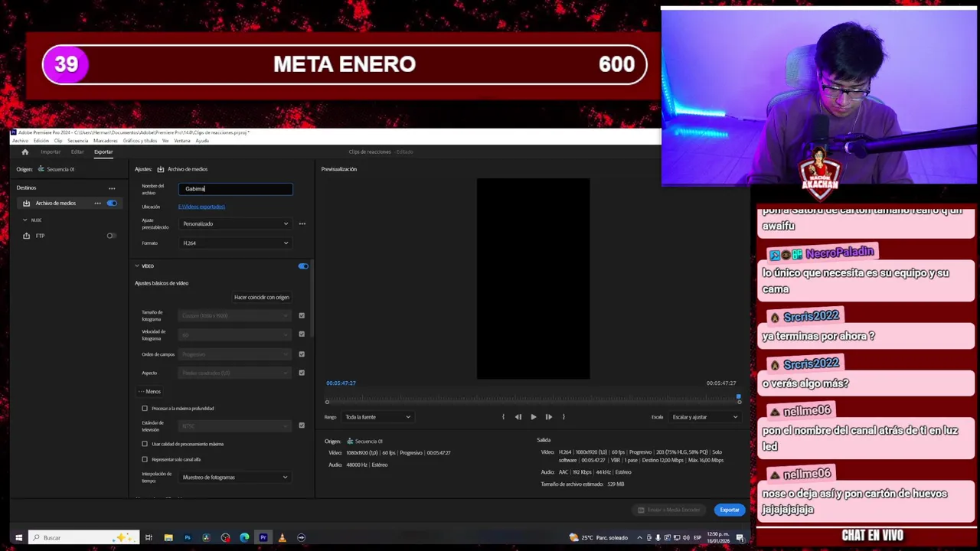
Task: Open Task View on taskbar
Action: [x=149, y=537]
